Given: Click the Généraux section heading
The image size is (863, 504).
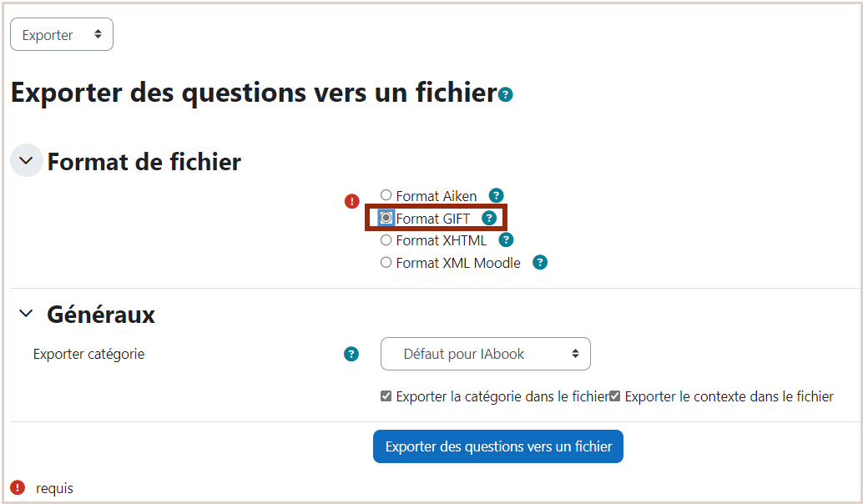Looking at the screenshot, I should 101,315.
